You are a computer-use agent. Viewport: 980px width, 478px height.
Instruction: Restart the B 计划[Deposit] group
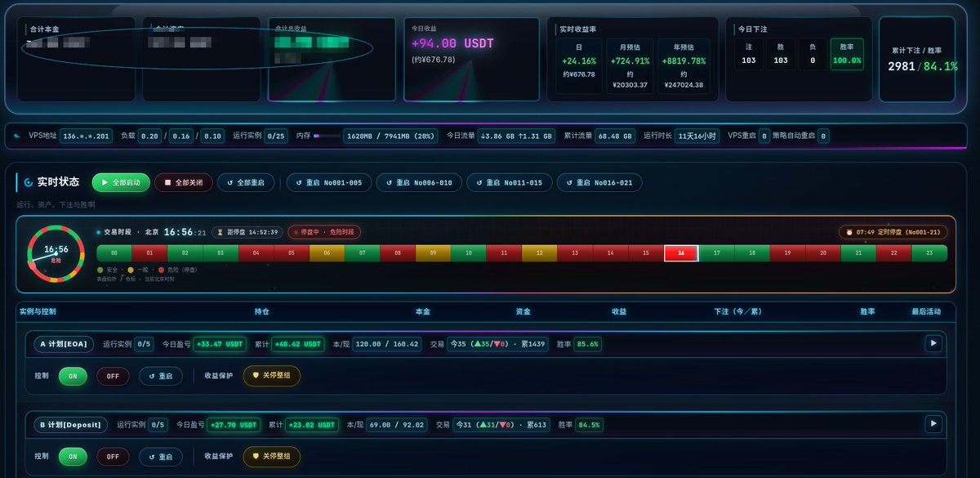coord(160,456)
